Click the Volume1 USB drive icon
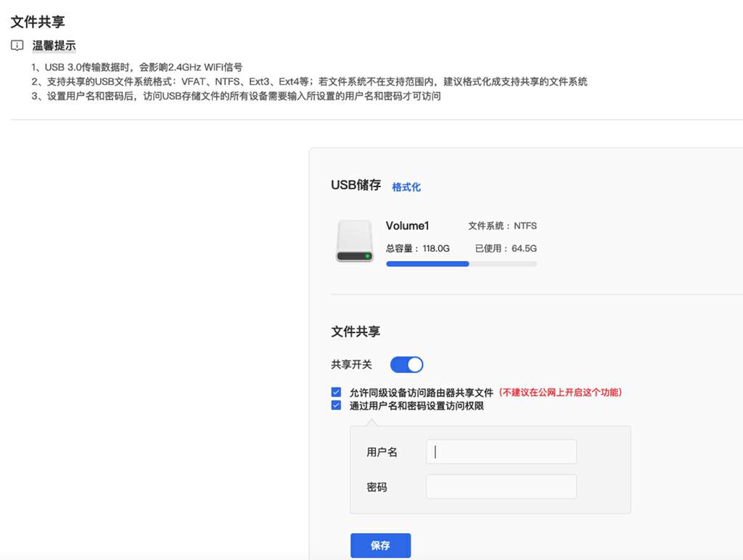The image size is (743, 560). pyautogui.click(x=353, y=240)
